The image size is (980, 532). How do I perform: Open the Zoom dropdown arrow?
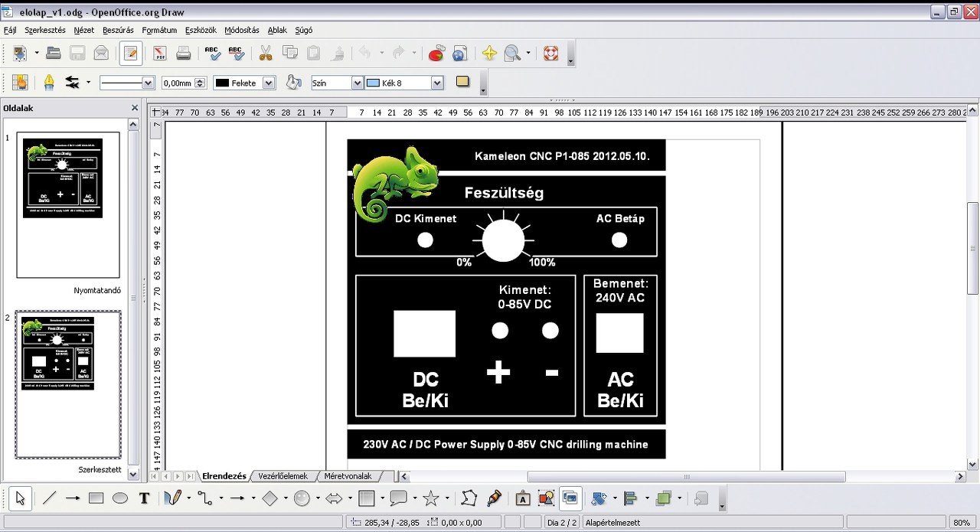528,54
